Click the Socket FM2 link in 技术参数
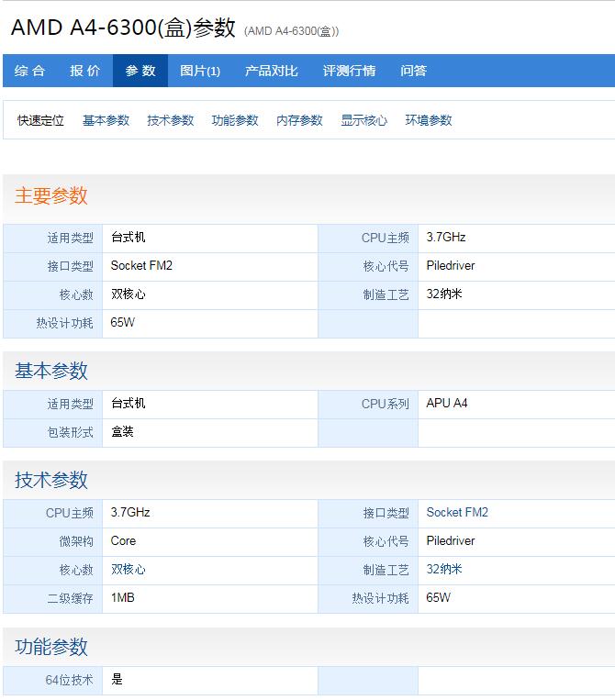Viewport: 615px width, 700px height. pyautogui.click(x=457, y=512)
